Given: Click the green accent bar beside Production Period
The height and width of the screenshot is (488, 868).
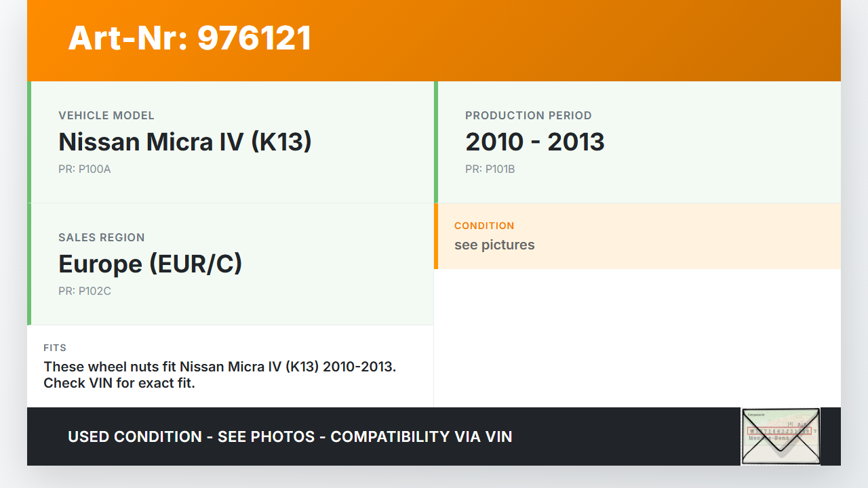Looking at the screenshot, I should click(x=436, y=142).
